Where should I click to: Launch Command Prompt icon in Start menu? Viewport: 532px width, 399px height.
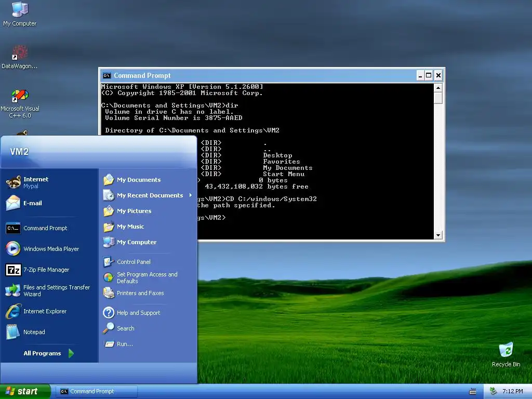point(13,228)
